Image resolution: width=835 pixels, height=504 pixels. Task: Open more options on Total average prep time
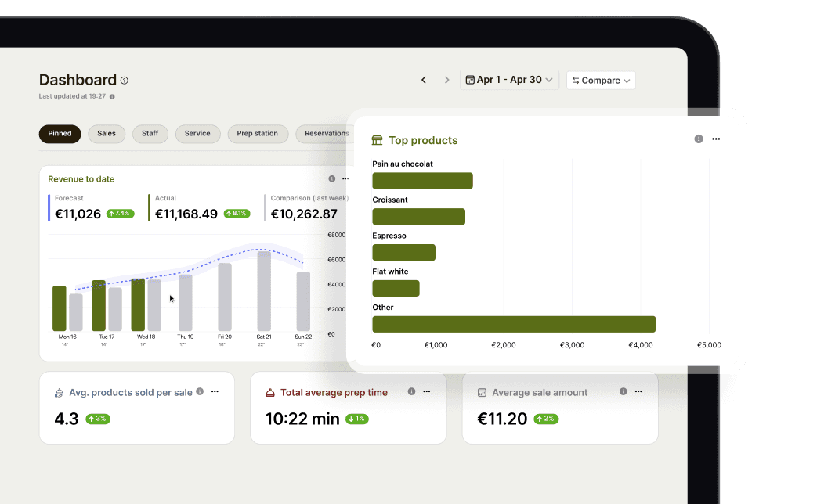pos(427,392)
